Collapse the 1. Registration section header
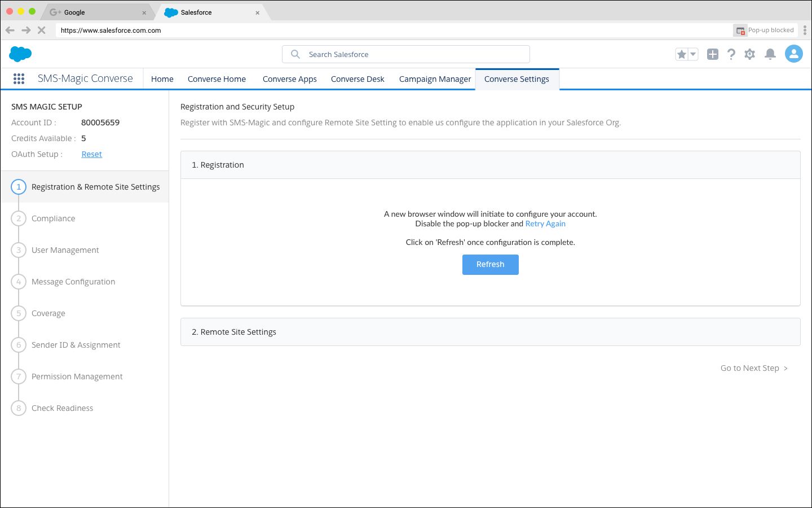 point(491,165)
